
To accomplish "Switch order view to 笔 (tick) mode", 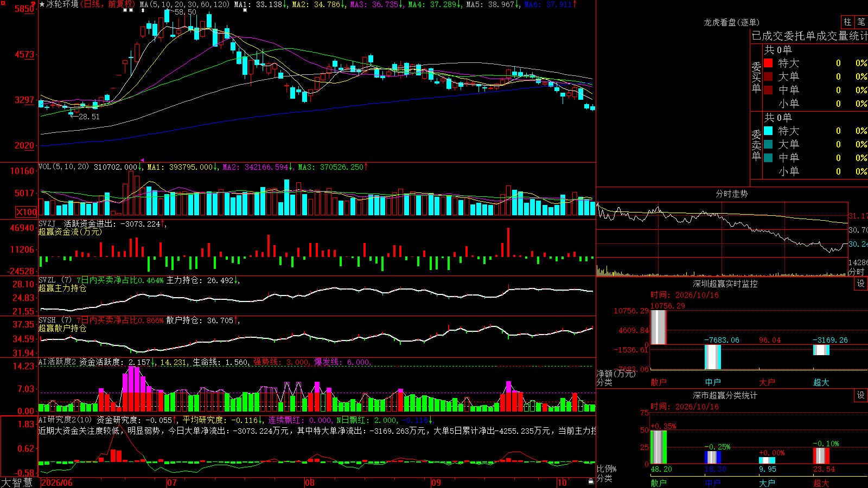I will pos(861,22).
